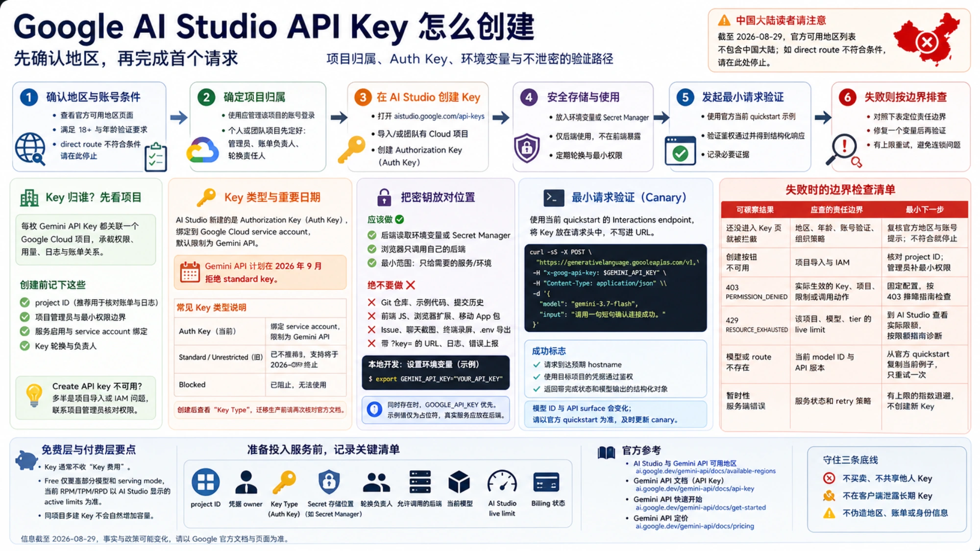Click the 轮换负责人 people icon
The height and width of the screenshot is (551, 980).
click(x=376, y=482)
